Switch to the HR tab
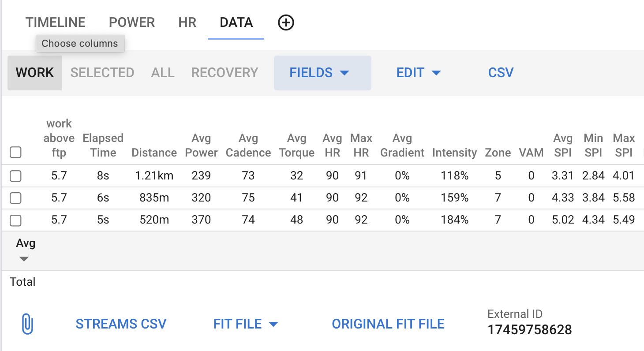The height and width of the screenshot is (351, 644). [x=187, y=22]
